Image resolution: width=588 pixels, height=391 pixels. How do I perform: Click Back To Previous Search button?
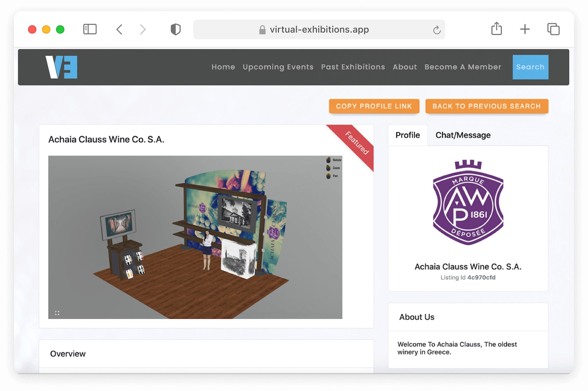click(486, 106)
